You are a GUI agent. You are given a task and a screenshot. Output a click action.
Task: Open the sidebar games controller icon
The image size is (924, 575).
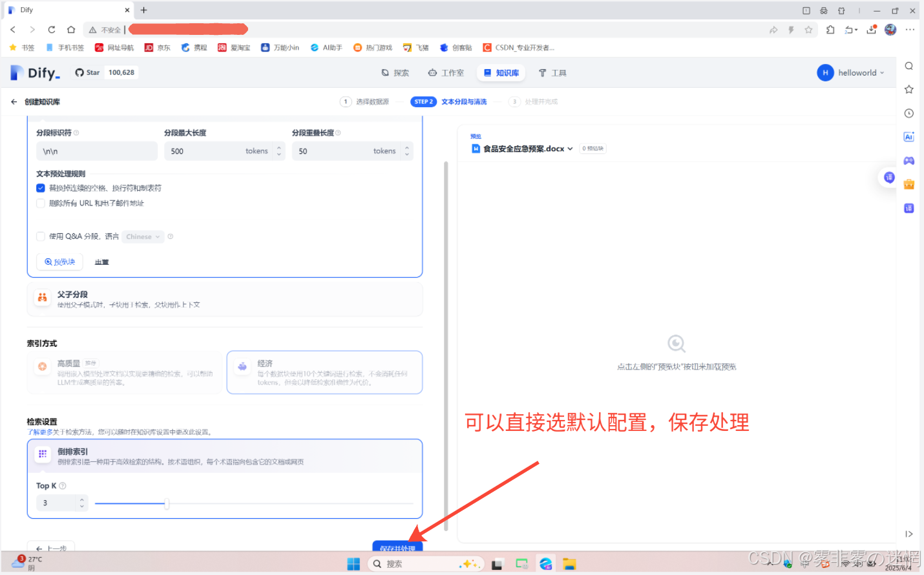tap(909, 160)
